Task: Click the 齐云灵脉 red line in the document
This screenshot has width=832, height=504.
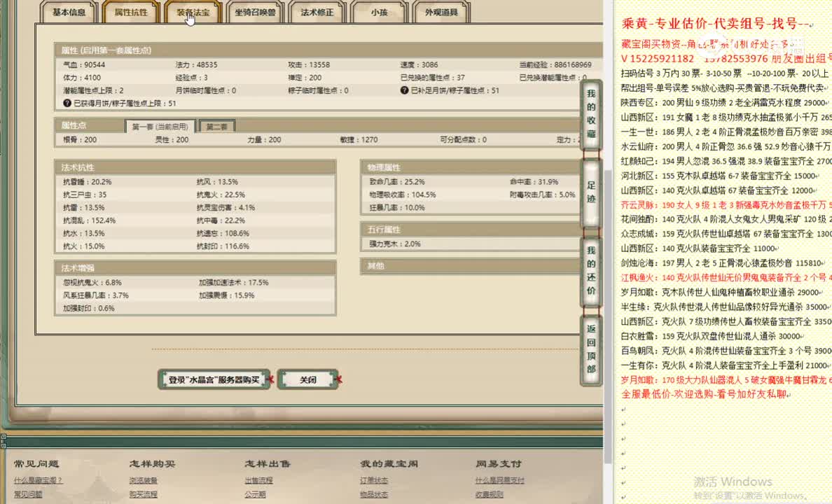Action: 726,205
